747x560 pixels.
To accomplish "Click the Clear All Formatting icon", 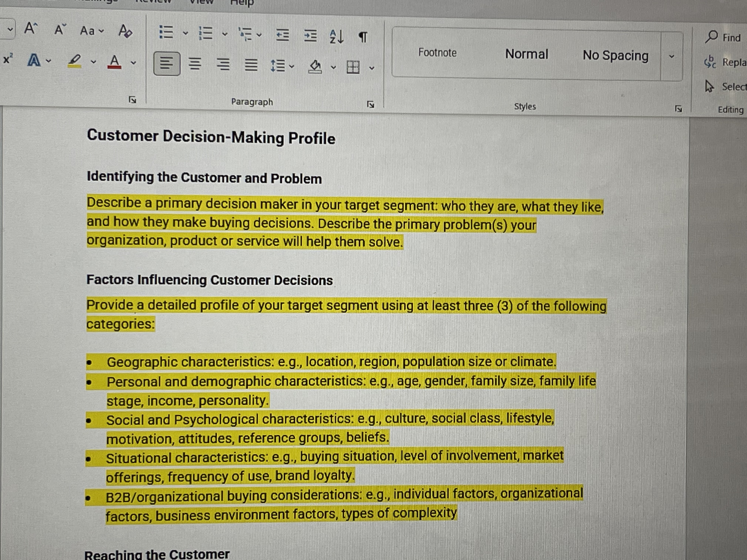I will click(x=125, y=31).
